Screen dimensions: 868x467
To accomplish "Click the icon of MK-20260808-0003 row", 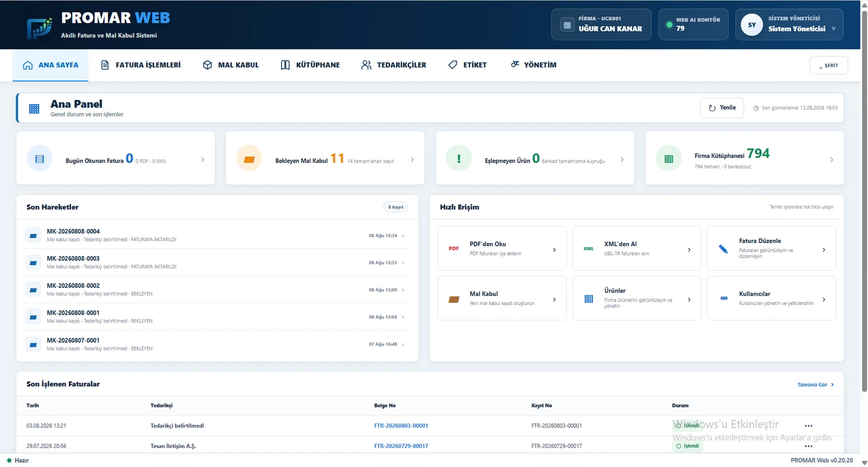I will 33,263.
